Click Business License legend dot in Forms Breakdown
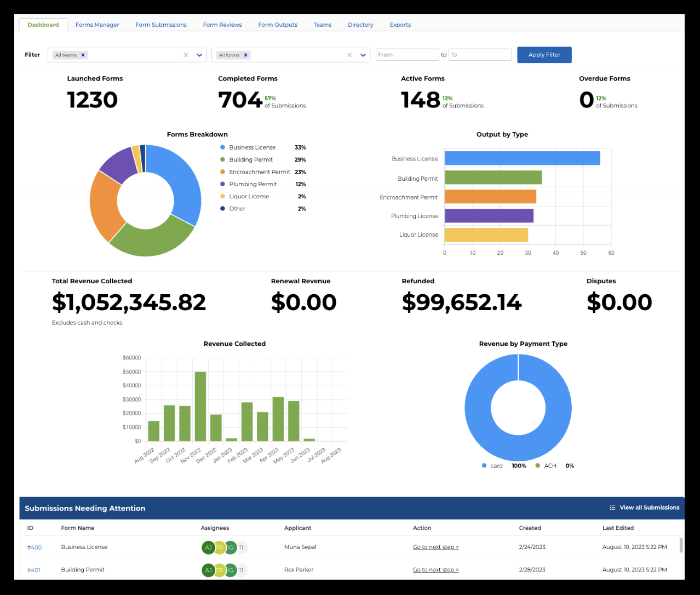Viewport: 700px width, 595px height. pyautogui.click(x=222, y=147)
